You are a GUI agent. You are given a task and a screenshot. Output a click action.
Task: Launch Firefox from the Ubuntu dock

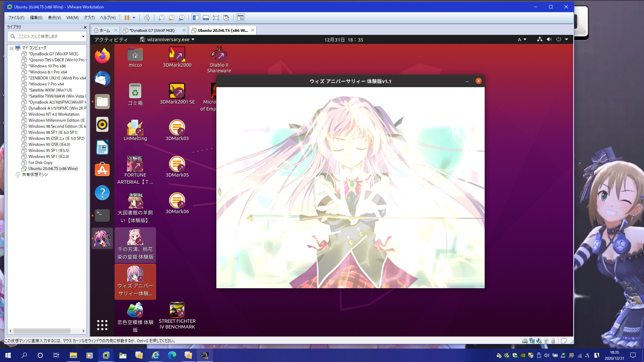[x=102, y=56]
